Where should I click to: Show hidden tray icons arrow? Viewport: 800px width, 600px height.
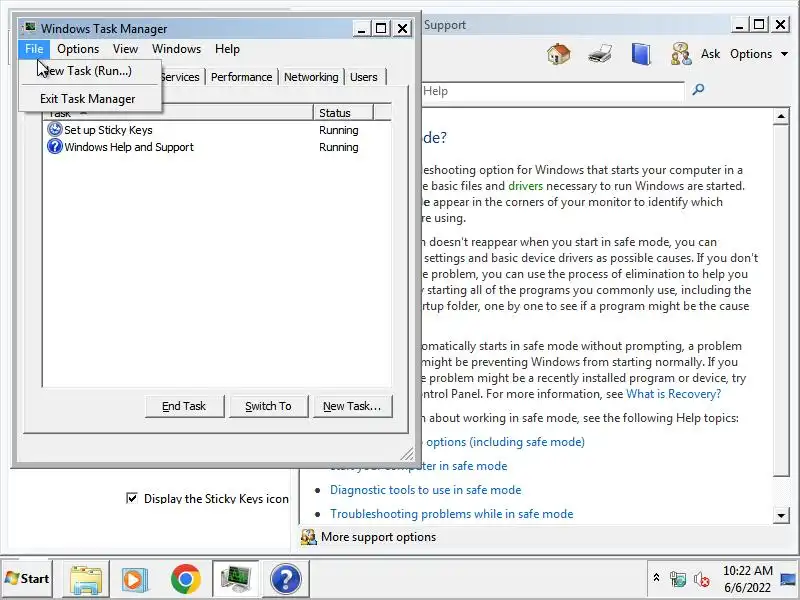pos(657,578)
